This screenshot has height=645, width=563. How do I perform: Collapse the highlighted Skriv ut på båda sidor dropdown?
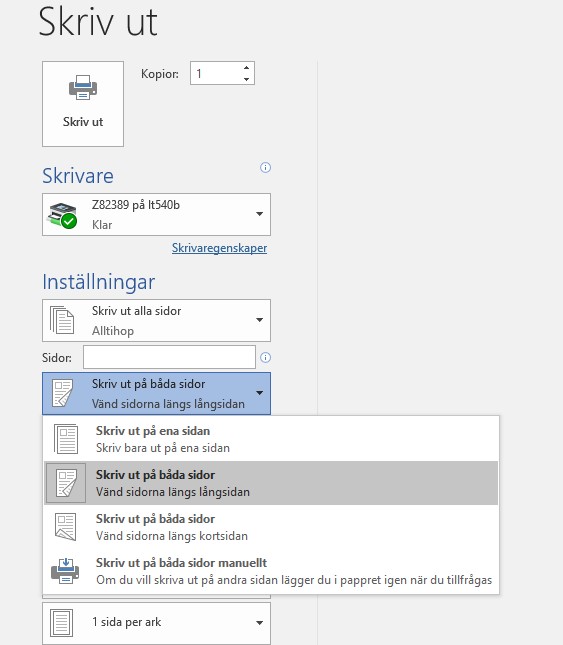pos(156,394)
